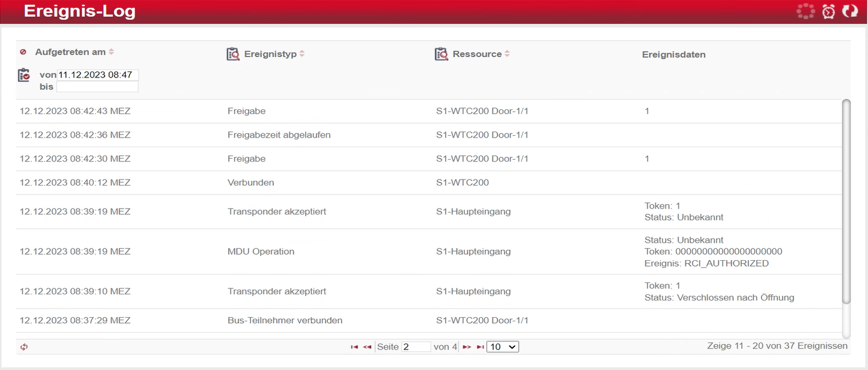Sort by Ressource column header
868x370 pixels.
pyautogui.click(x=477, y=54)
